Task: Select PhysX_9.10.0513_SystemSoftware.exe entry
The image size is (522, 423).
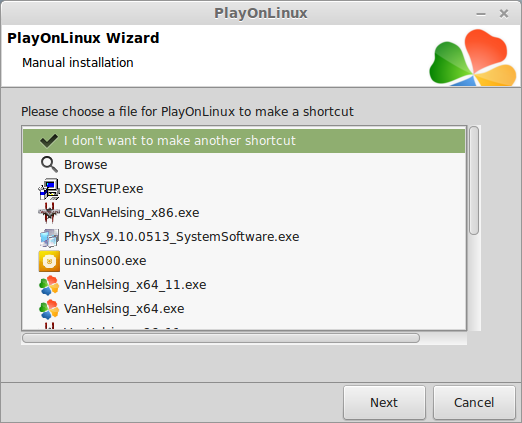Action: tap(182, 237)
